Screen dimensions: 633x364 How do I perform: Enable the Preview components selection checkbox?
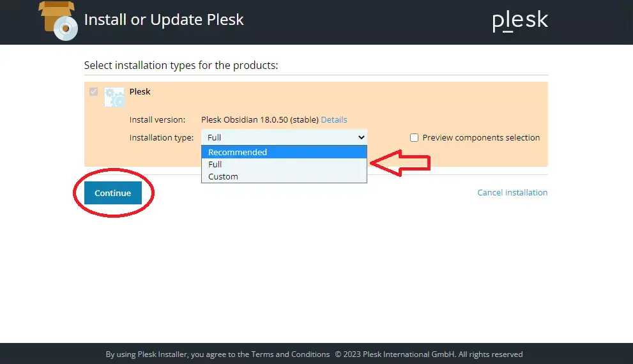(415, 138)
